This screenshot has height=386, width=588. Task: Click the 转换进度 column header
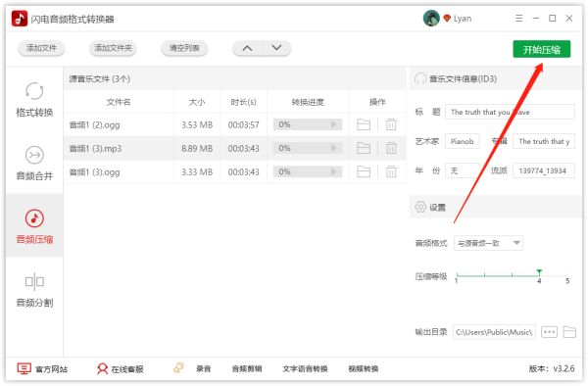click(x=308, y=102)
